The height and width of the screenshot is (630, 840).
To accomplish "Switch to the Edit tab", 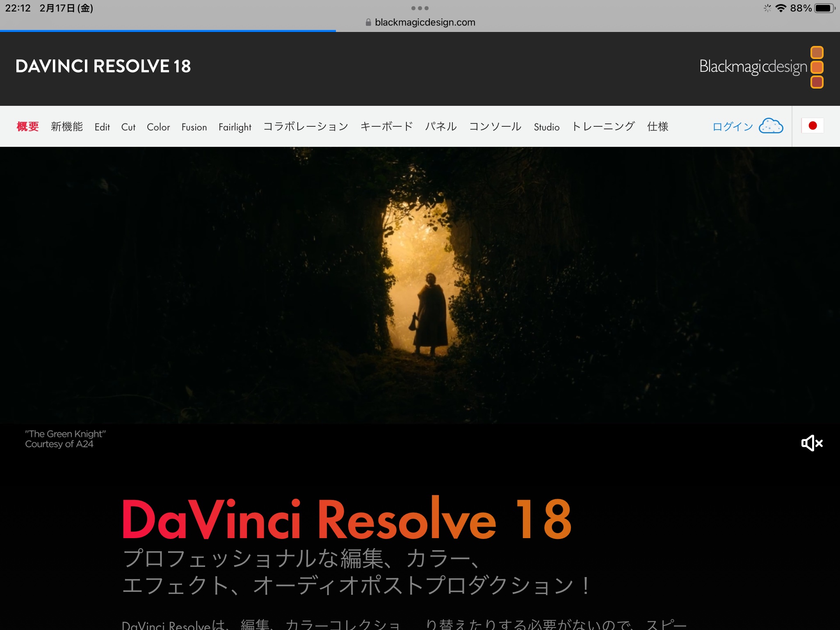I will 102,127.
